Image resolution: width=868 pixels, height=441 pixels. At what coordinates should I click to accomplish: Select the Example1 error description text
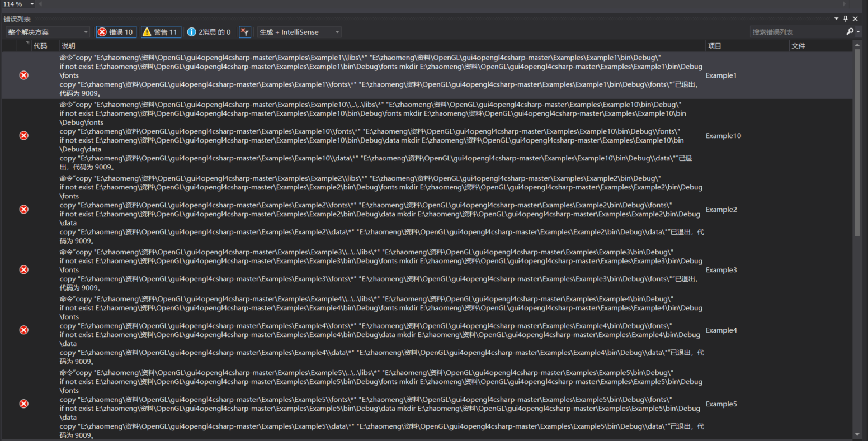[x=381, y=75]
